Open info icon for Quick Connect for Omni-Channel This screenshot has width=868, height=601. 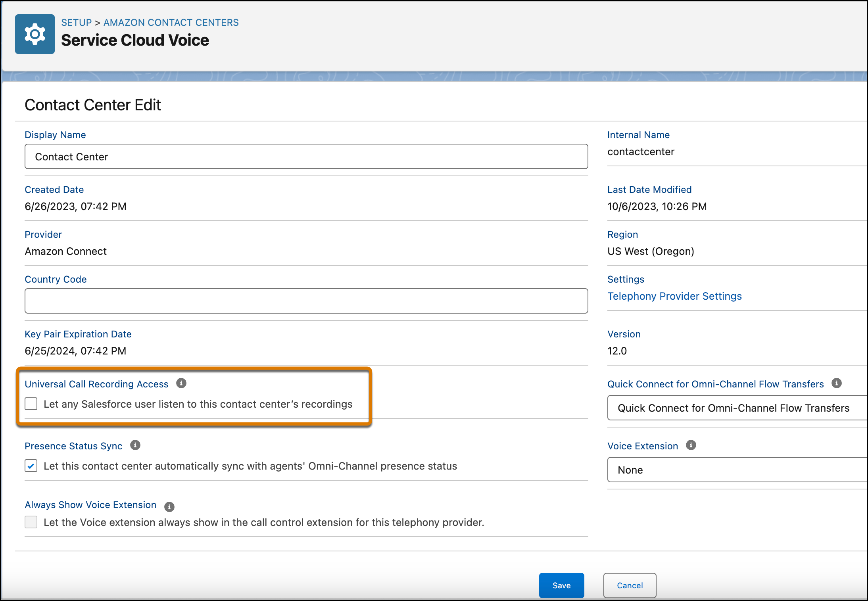[837, 383]
